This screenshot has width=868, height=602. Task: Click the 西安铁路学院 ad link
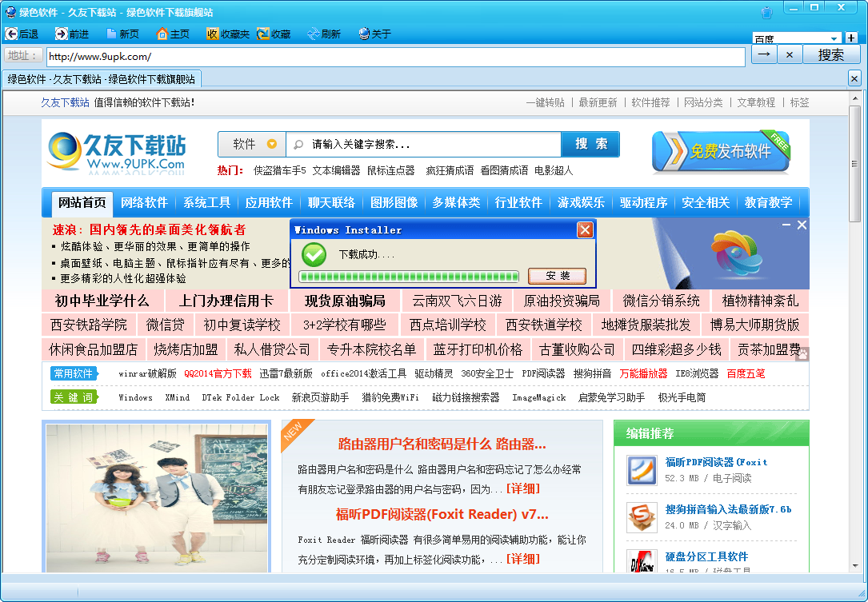pyautogui.click(x=89, y=325)
